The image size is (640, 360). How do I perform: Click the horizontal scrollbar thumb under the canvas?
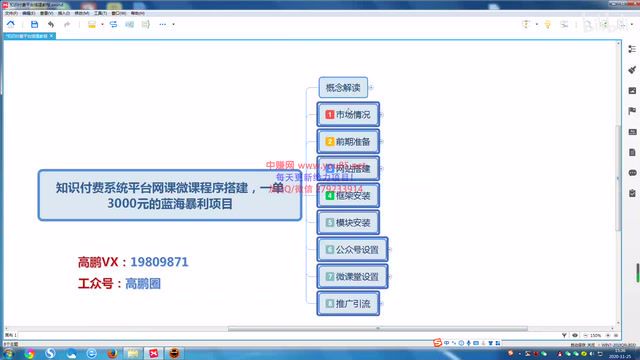tap(378, 329)
